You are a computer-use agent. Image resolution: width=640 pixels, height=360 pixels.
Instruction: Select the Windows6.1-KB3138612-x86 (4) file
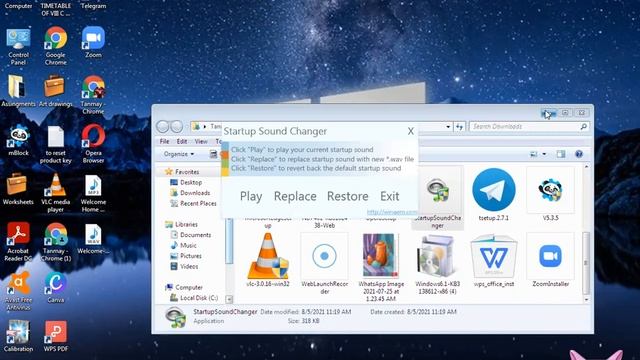[437, 264]
